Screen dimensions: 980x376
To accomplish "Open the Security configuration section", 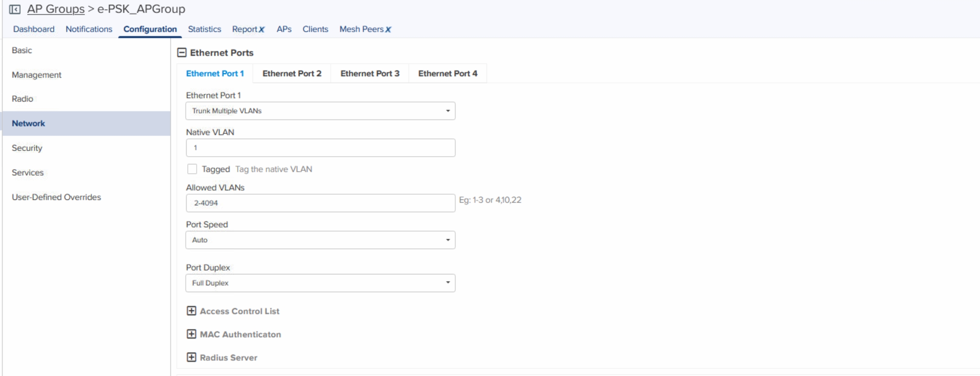I will [x=27, y=148].
